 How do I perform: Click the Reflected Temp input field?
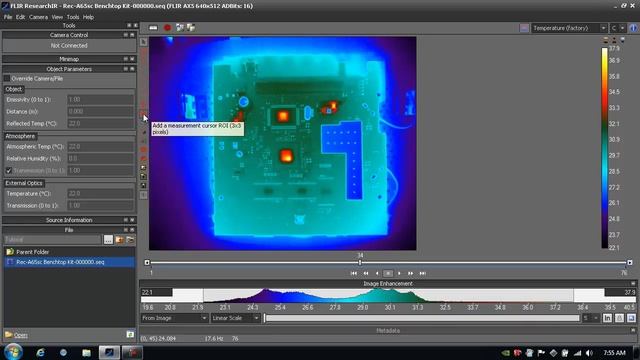(100, 123)
